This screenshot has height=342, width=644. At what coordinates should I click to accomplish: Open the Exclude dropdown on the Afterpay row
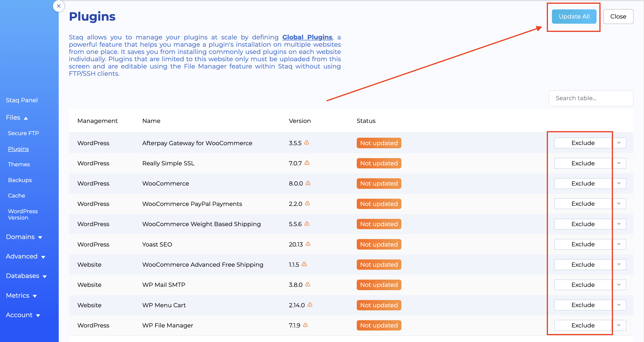[619, 143]
